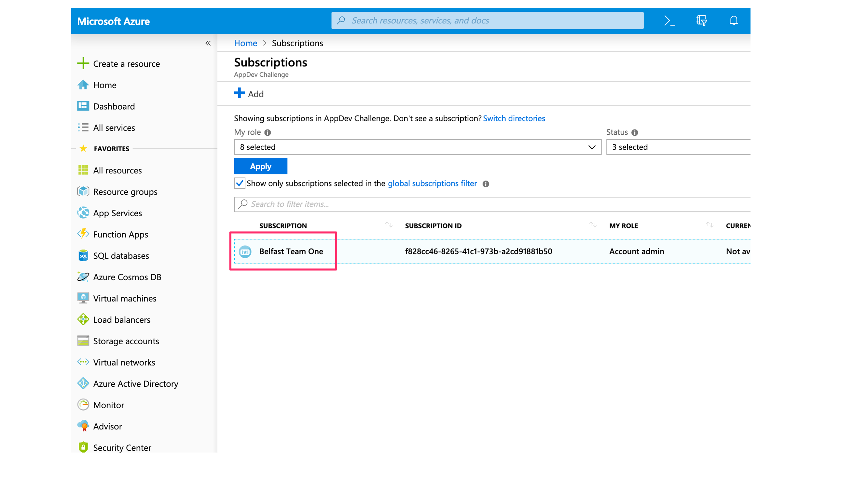The width and height of the screenshot is (868, 488).
Task: Follow the Switch directories link
Action: (x=514, y=118)
